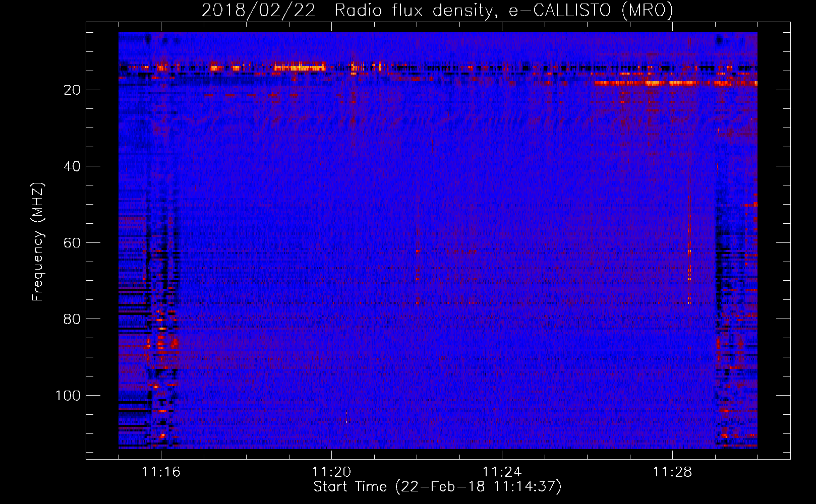This screenshot has width=816, height=504.
Task: Click the 40 MHz frequency tick label
Action: coord(73,166)
